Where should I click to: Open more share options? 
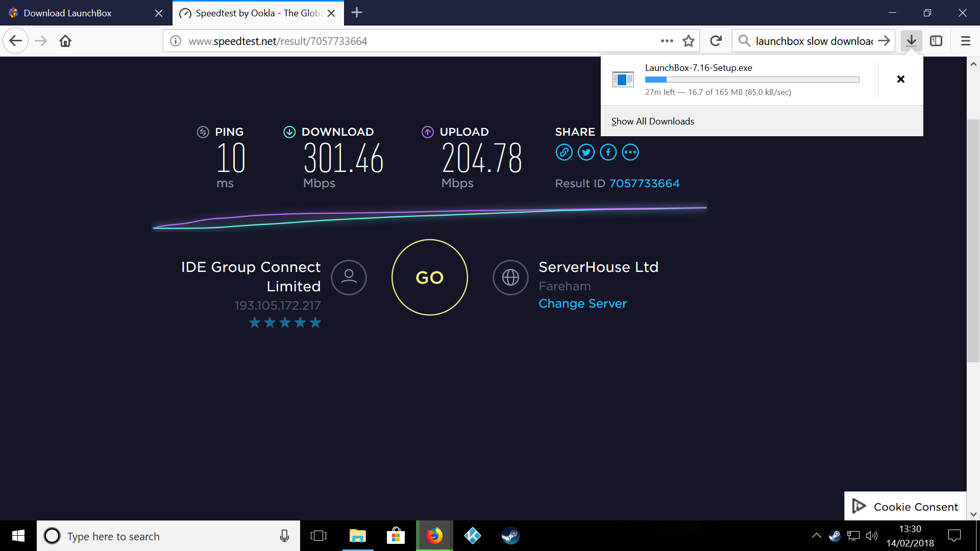click(x=630, y=152)
